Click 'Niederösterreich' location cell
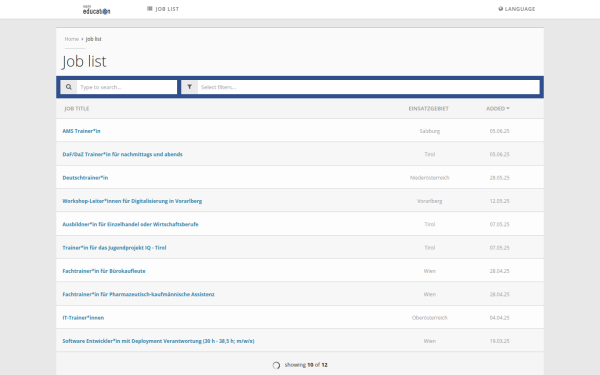 click(430, 178)
